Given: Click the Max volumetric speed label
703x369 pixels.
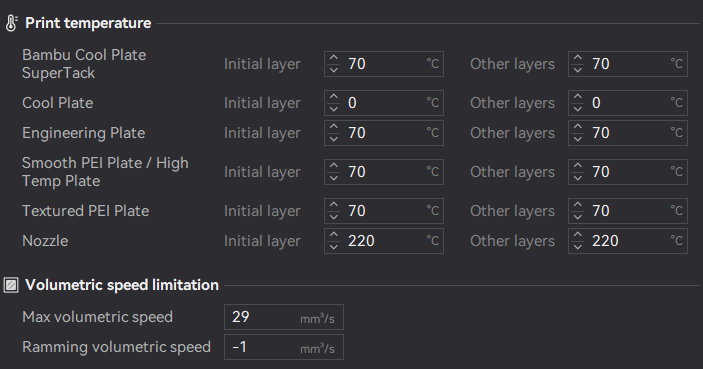Looking at the screenshot, I should point(97,317).
